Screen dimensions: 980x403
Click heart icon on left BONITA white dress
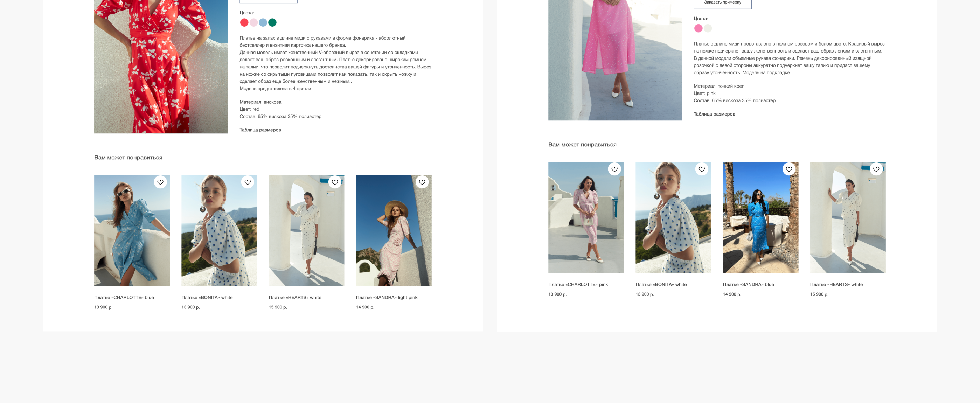click(247, 182)
